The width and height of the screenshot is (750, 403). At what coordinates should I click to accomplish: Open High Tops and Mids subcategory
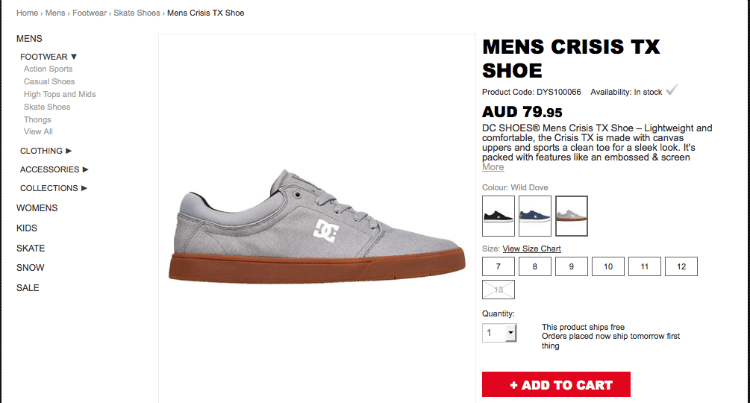tap(60, 94)
